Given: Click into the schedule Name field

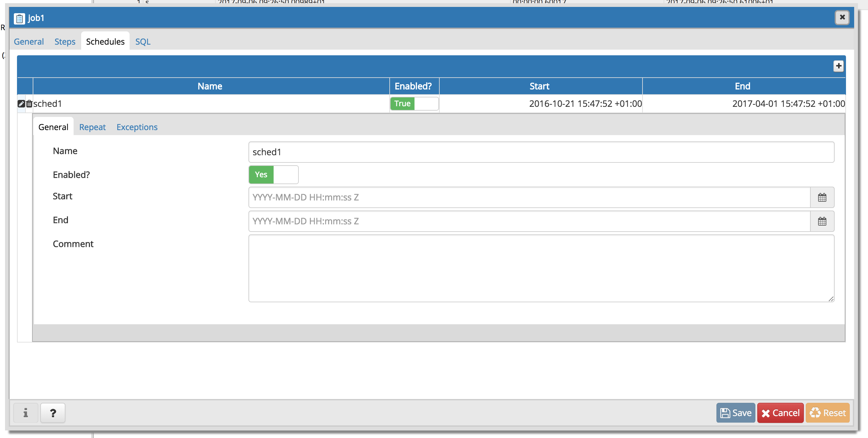Looking at the screenshot, I should click(x=541, y=152).
